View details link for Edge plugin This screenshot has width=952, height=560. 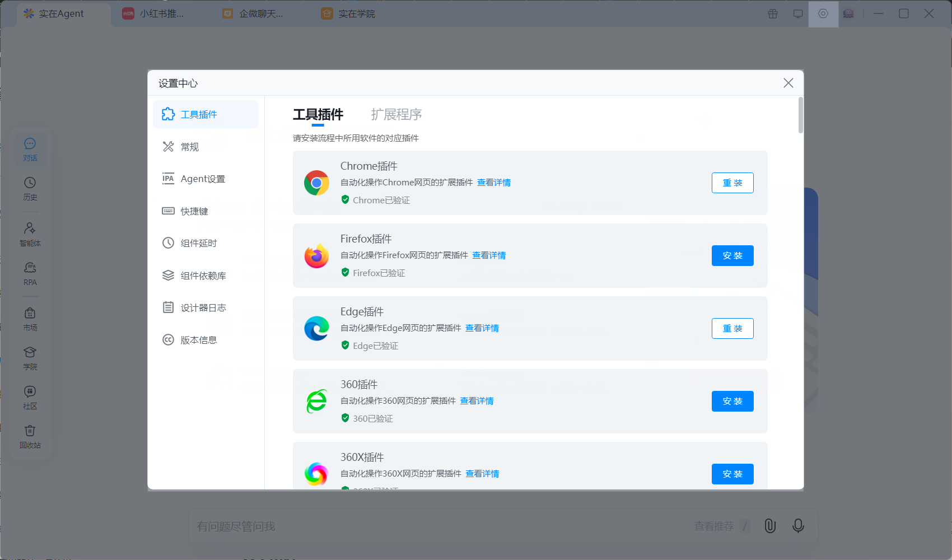482,328
